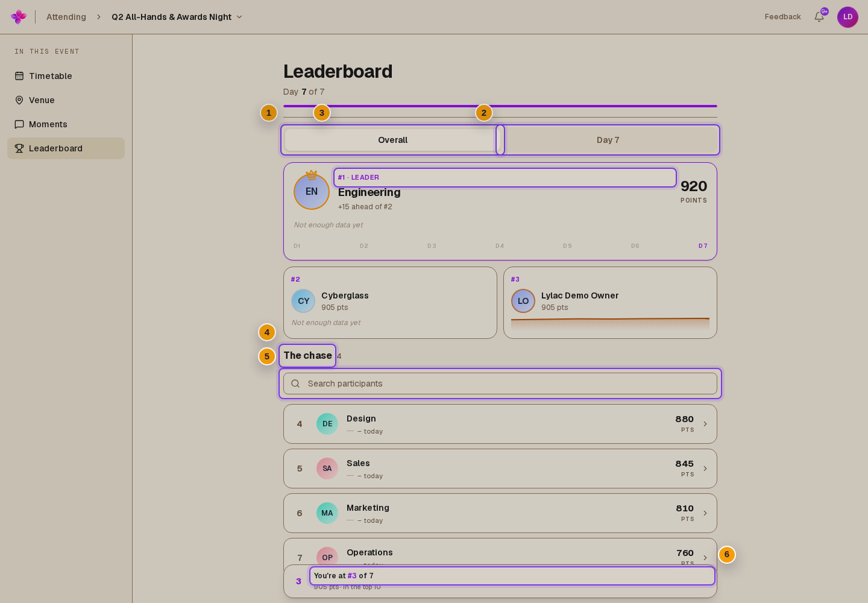This screenshot has width=868, height=603.
Task: Click the 920 points value
Action: 694,186
